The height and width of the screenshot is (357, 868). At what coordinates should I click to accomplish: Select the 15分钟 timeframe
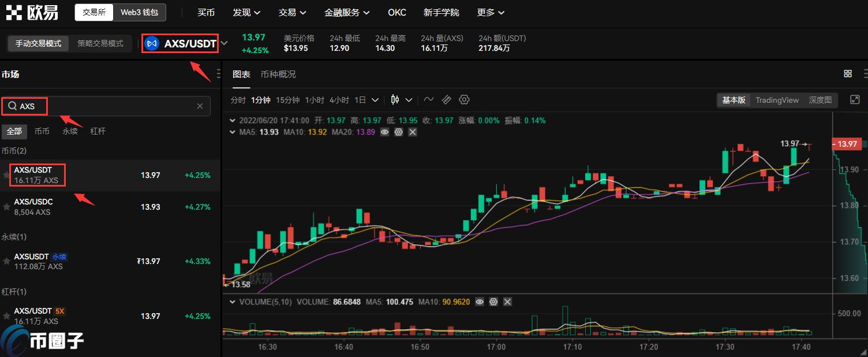point(287,100)
